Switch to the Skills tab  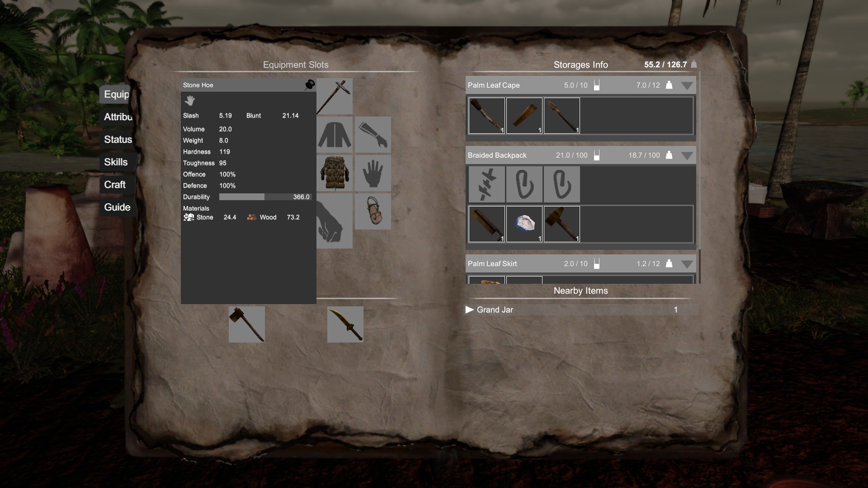point(116,162)
